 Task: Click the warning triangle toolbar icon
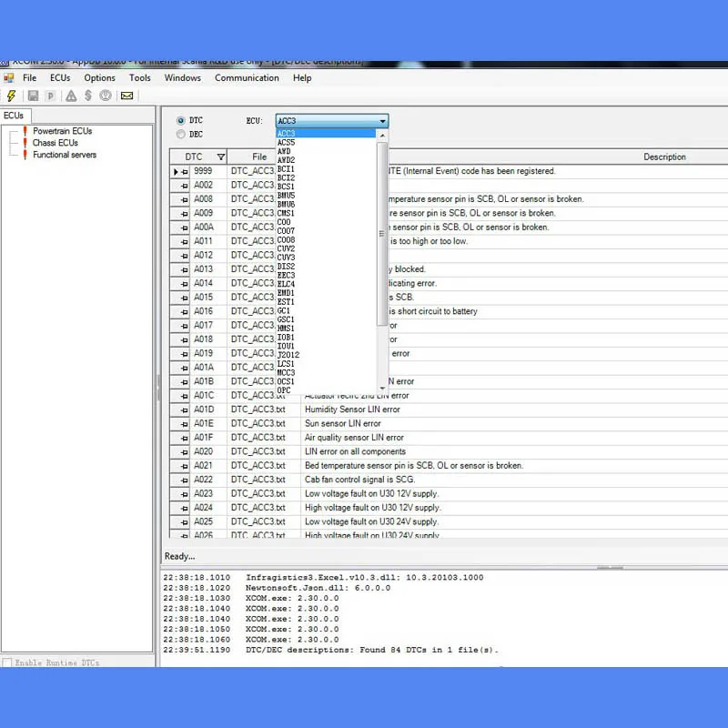click(71, 96)
